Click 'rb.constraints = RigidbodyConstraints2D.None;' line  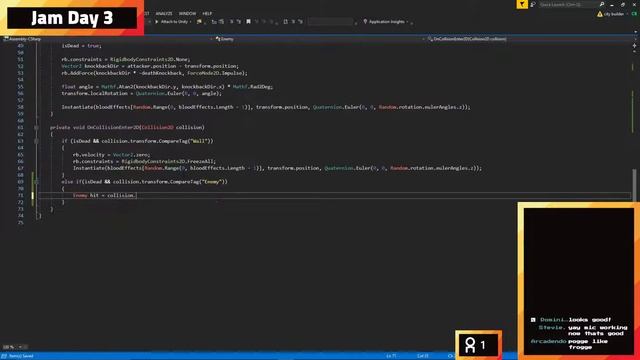pos(126,60)
